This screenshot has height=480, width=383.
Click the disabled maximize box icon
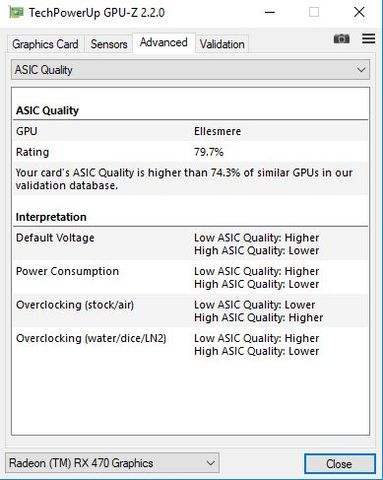(314, 12)
